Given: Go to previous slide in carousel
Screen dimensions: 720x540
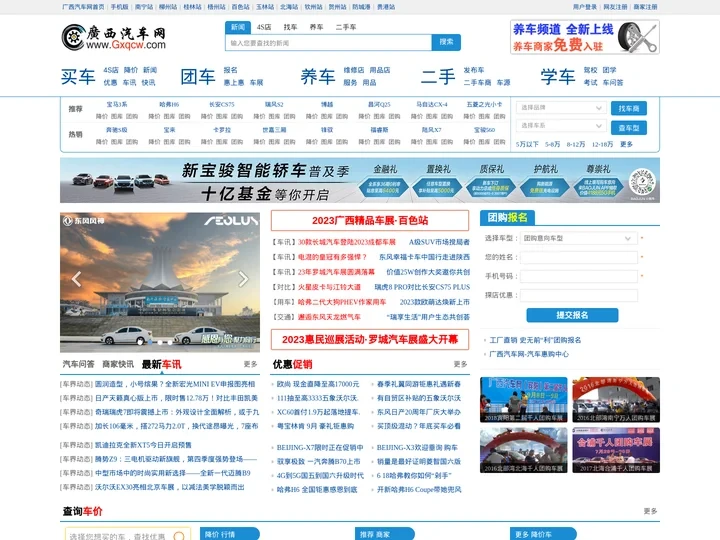Looking at the screenshot, I should click(x=77, y=279).
